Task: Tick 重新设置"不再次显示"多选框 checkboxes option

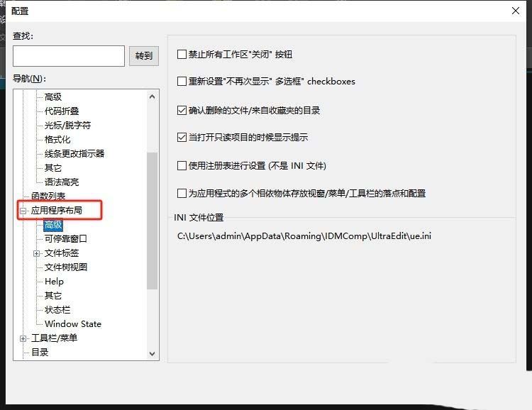Action: (182, 81)
